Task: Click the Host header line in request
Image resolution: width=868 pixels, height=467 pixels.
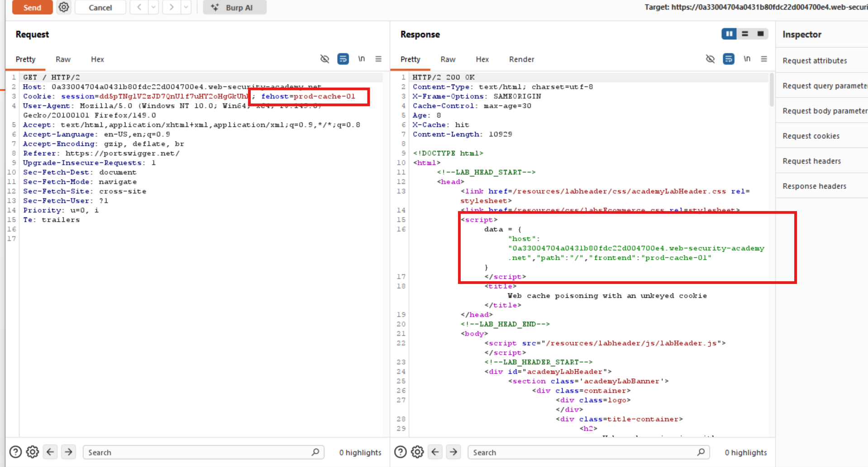Action: click(x=172, y=87)
